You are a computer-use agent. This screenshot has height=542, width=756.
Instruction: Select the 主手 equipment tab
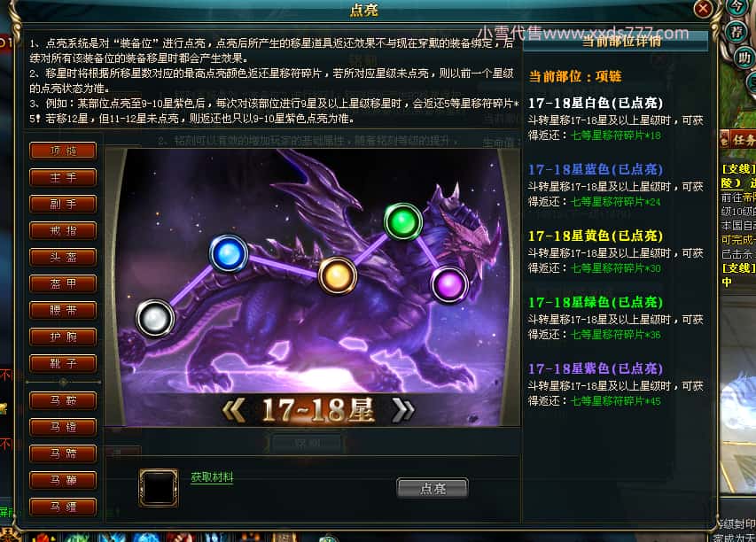(x=63, y=177)
